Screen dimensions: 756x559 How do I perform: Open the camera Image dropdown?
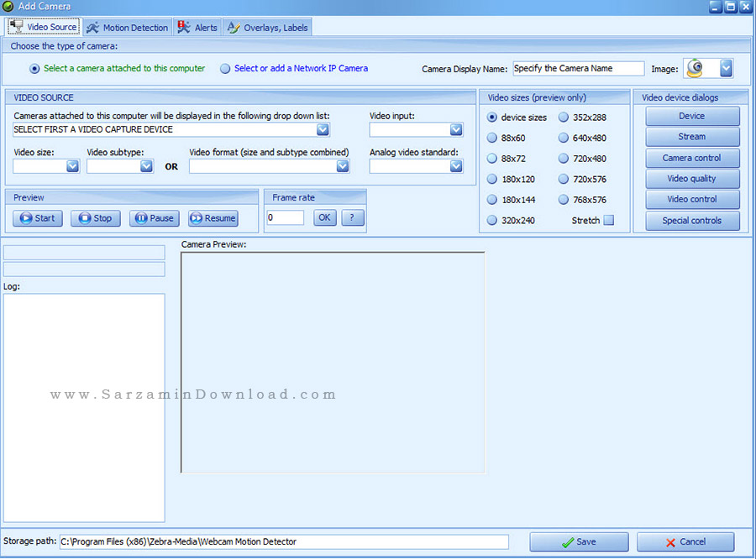(x=726, y=69)
